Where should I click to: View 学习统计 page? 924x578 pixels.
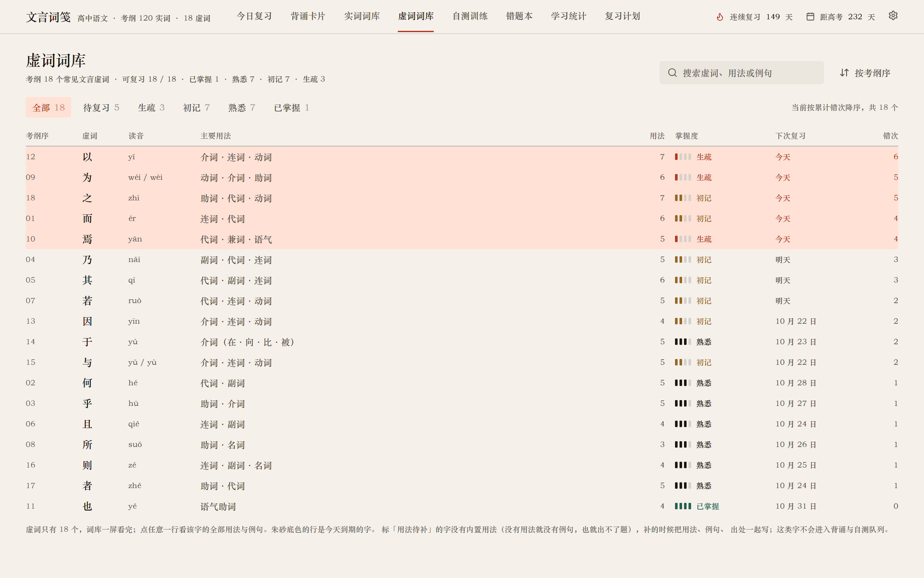569,16
